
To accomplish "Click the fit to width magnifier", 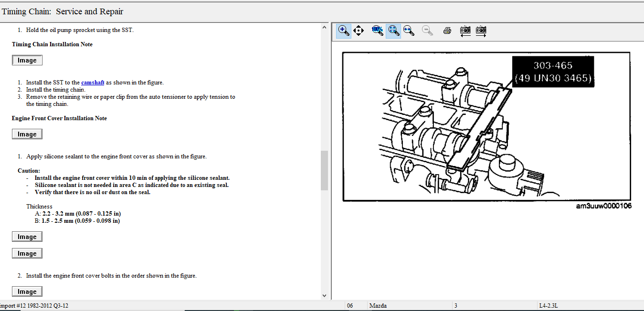I will [409, 31].
